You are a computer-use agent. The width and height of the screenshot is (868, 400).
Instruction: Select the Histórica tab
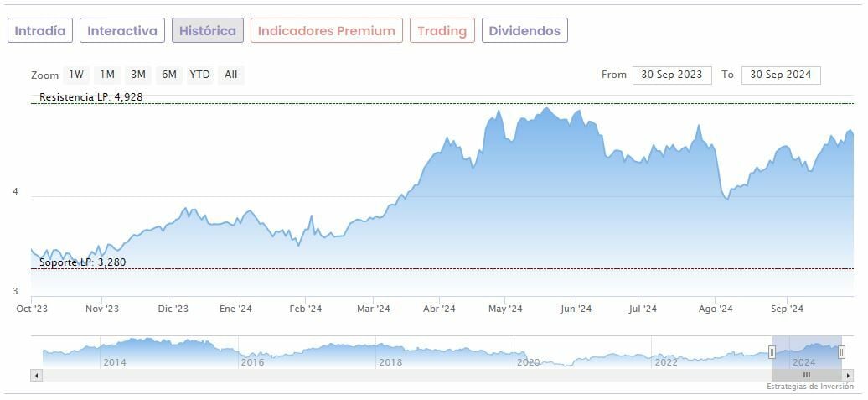[x=208, y=30]
